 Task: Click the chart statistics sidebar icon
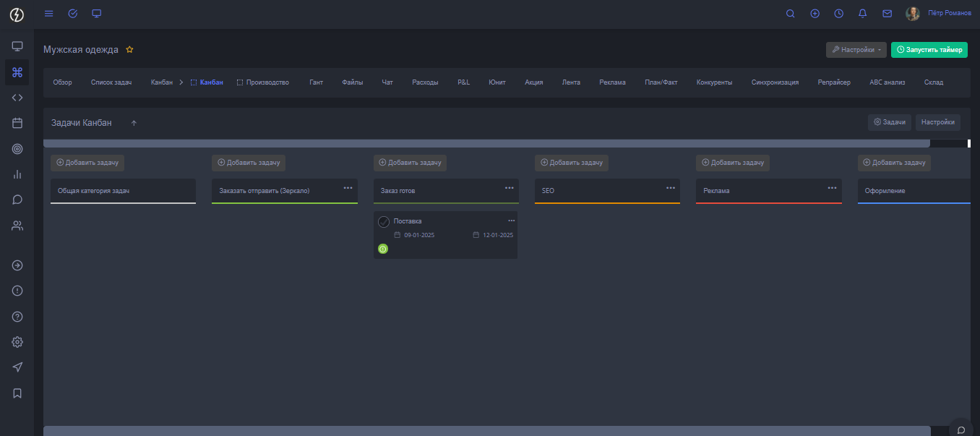pos(17,174)
